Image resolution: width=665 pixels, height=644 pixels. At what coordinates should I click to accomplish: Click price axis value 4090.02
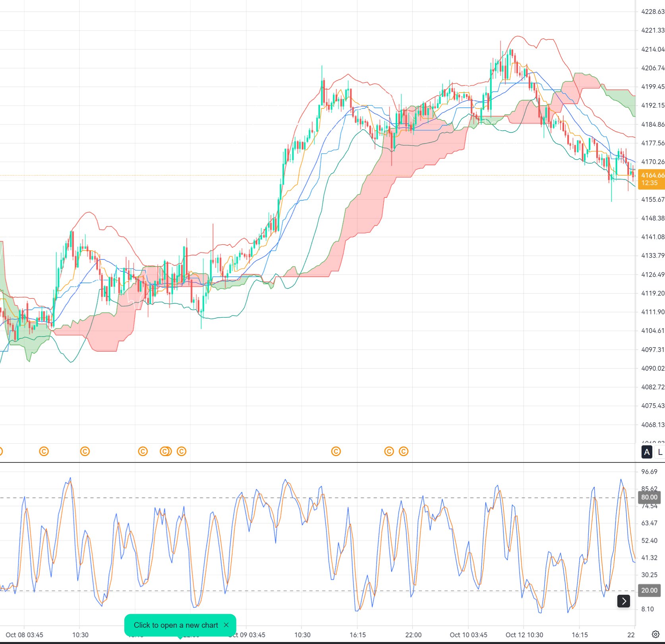pos(653,368)
